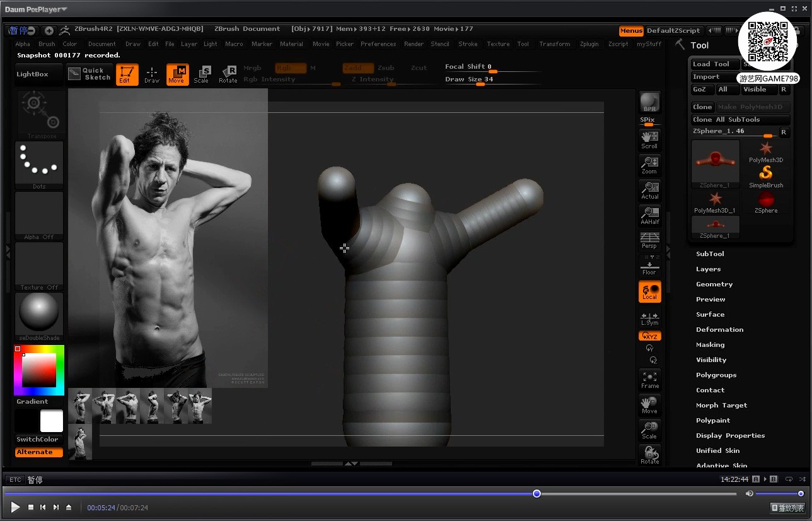Toggle the Alternate button
The width and height of the screenshot is (812, 521).
[x=39, y=452]
